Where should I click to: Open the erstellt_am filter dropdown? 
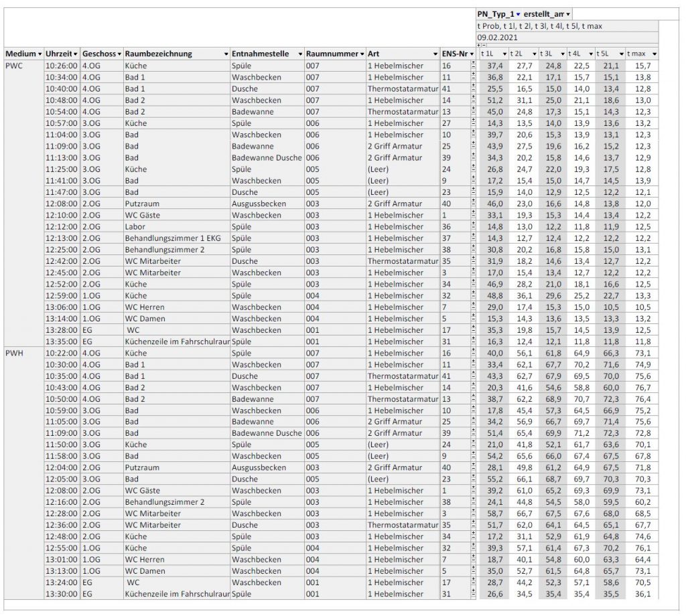(x=567, y=14)
